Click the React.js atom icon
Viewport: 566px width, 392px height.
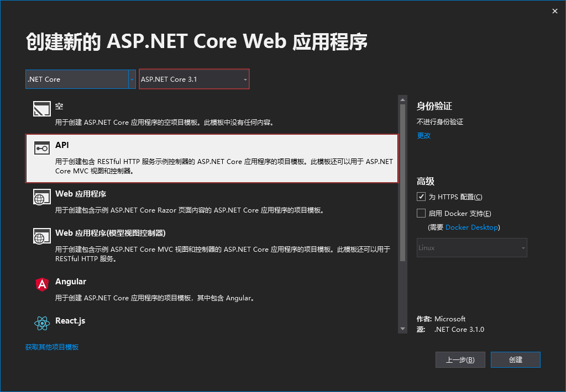(x=42, y=323)
